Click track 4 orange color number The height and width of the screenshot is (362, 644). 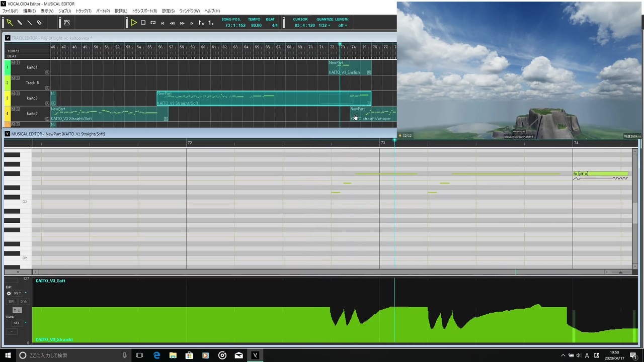coord(7,114)
